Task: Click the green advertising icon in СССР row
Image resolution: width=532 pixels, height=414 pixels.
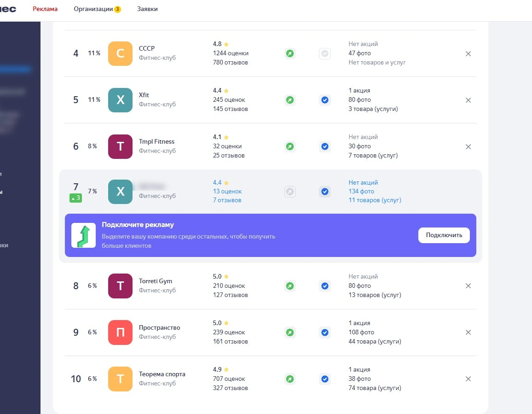Action: [x=290, y=54]
